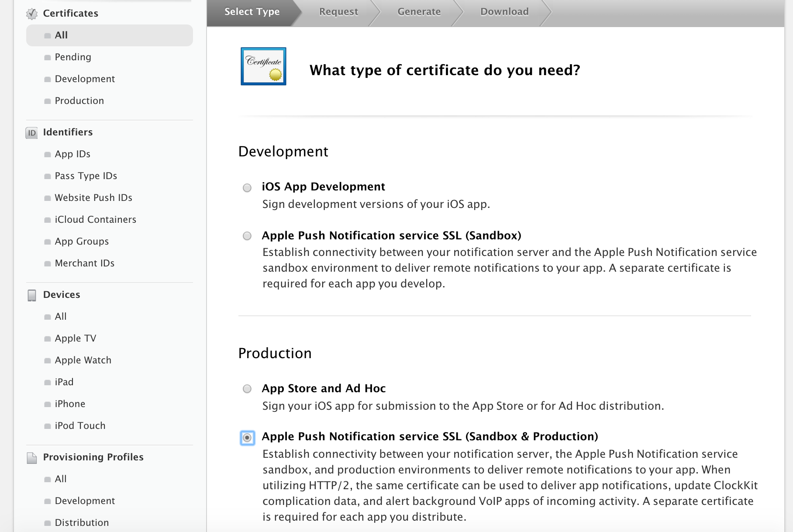Screen dimensions: 793x532
Task: Click the Certificate image beside the heading
Action: (263, 66)
